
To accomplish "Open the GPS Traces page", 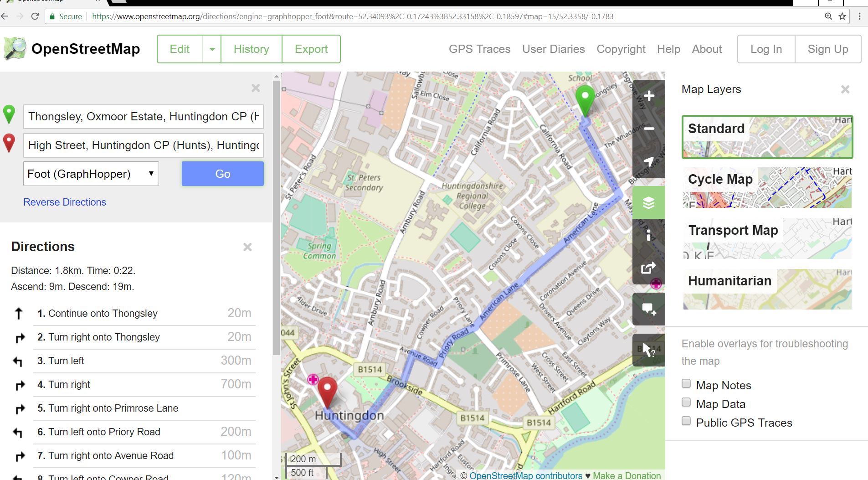I will point(479,49).
